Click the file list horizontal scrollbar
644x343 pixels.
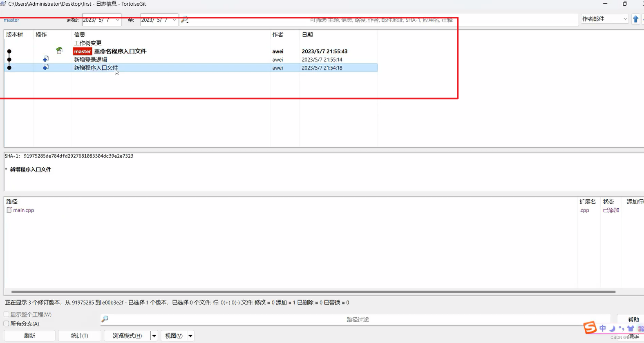pyautogui.click(x=313, y=292)
